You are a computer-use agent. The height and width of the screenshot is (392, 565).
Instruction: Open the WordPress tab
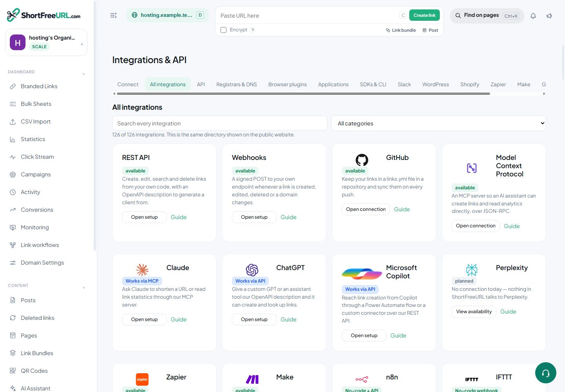coord(436,84)
